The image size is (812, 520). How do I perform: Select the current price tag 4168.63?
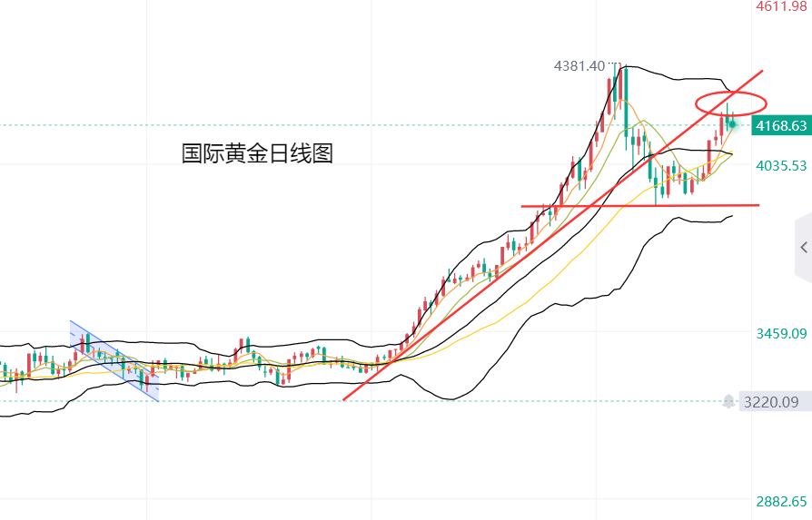[780, 126]
